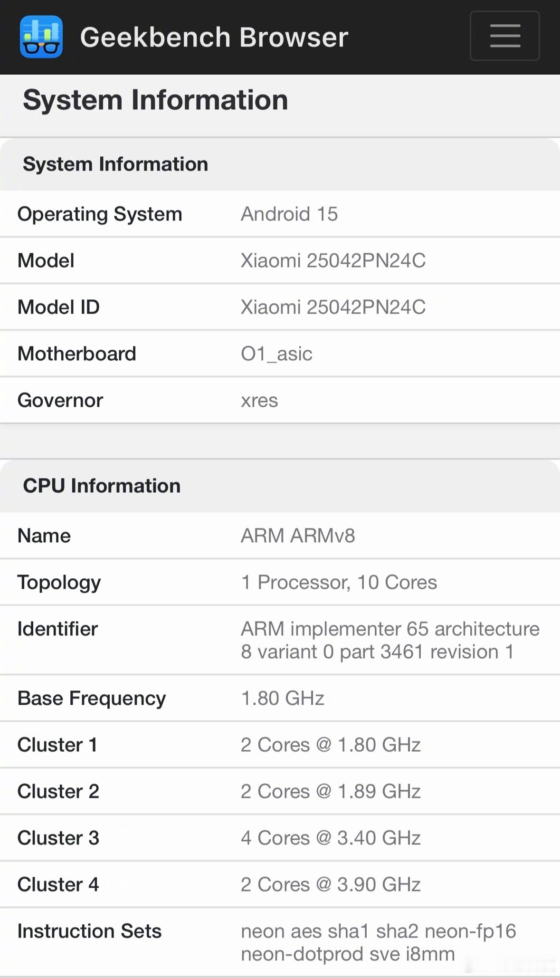Select the Governor label
Image resolution: width=560 pixels, height=978 pixels.
(x=60, y=400)
